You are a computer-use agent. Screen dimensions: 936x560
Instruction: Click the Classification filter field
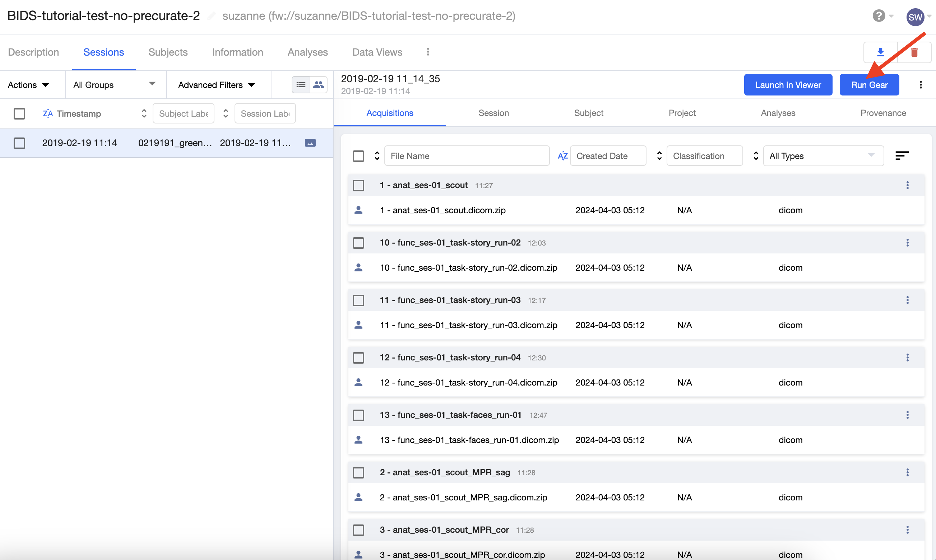click(x=705, y=155)
